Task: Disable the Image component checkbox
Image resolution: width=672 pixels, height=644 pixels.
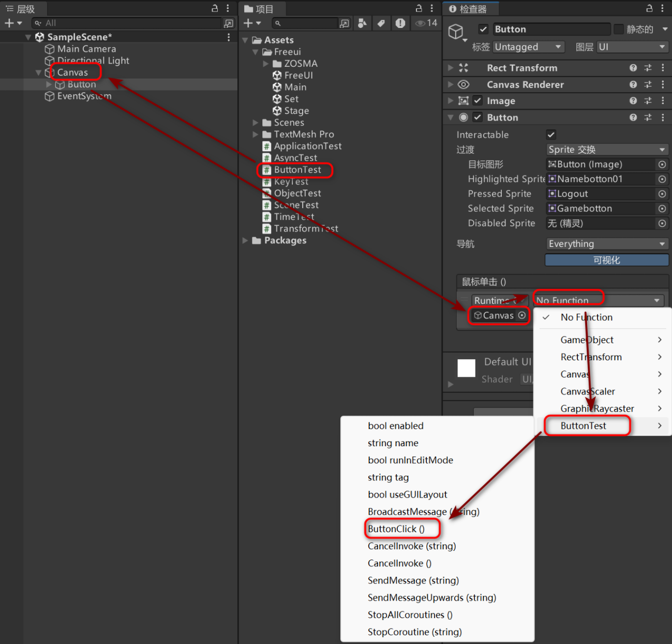Action: pyautogui.click(x=477, y=101)
